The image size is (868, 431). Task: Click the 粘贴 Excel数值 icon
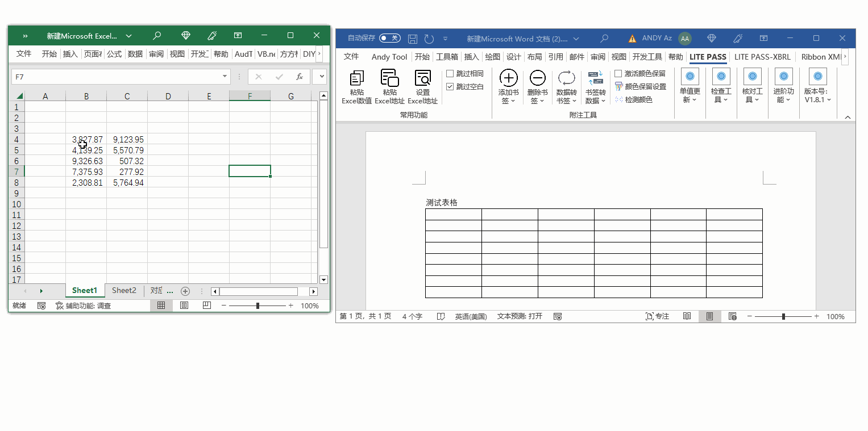tap(357, 78)
